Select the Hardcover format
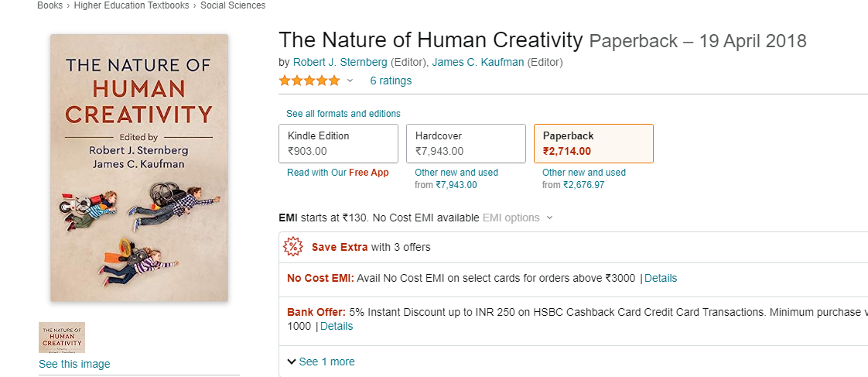The height and width of the screenshot is (377, 868). [466, 143]
